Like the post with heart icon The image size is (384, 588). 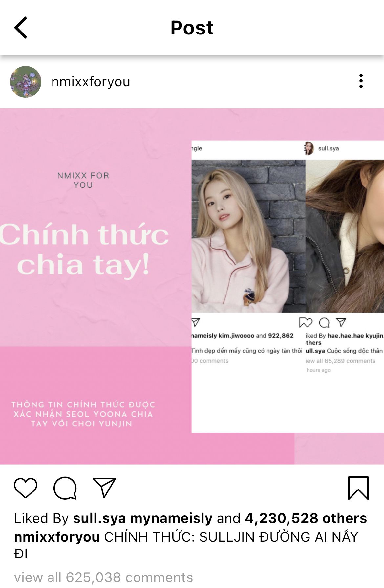tap(26, 488)
